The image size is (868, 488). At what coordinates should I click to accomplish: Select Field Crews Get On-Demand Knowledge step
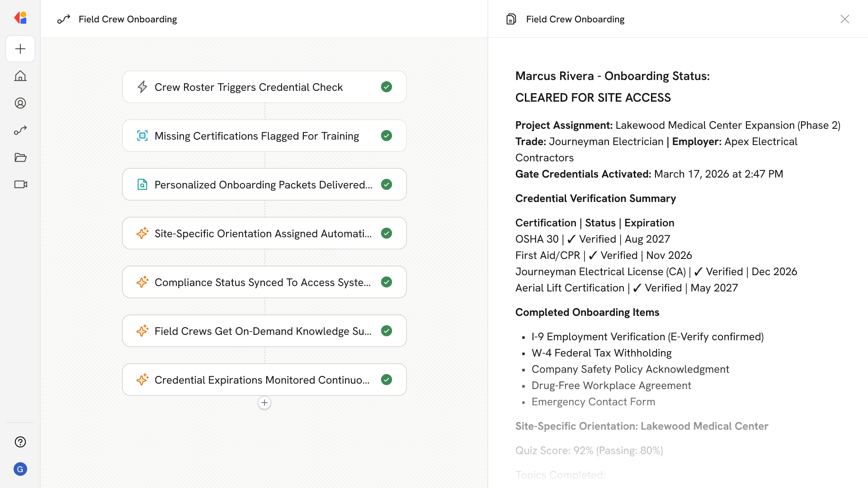(263, 331)
